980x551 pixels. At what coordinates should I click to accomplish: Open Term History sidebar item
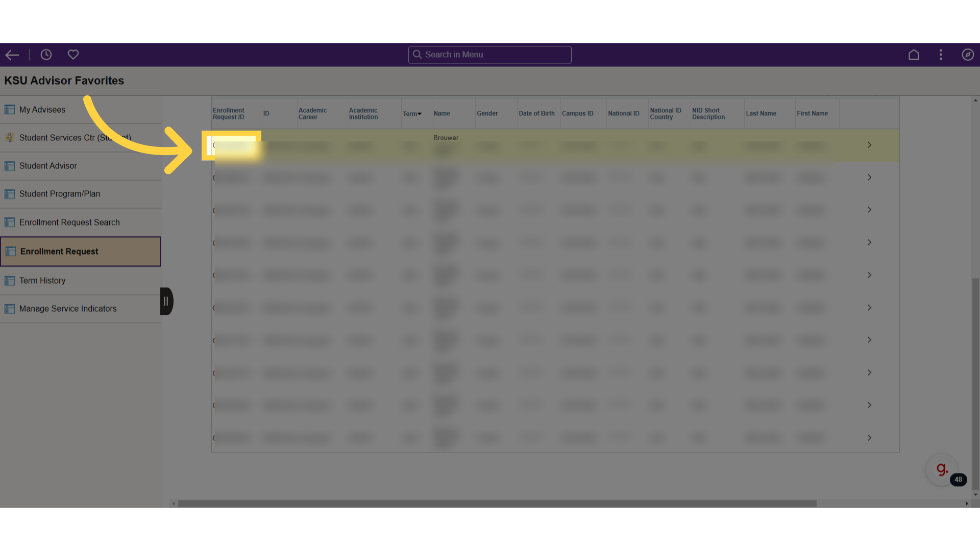click(80, 281)
